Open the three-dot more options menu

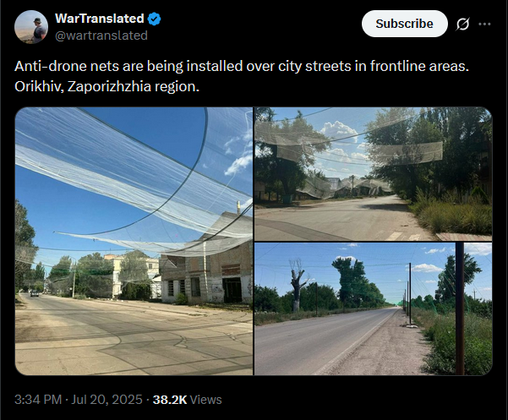pos(484,24)
